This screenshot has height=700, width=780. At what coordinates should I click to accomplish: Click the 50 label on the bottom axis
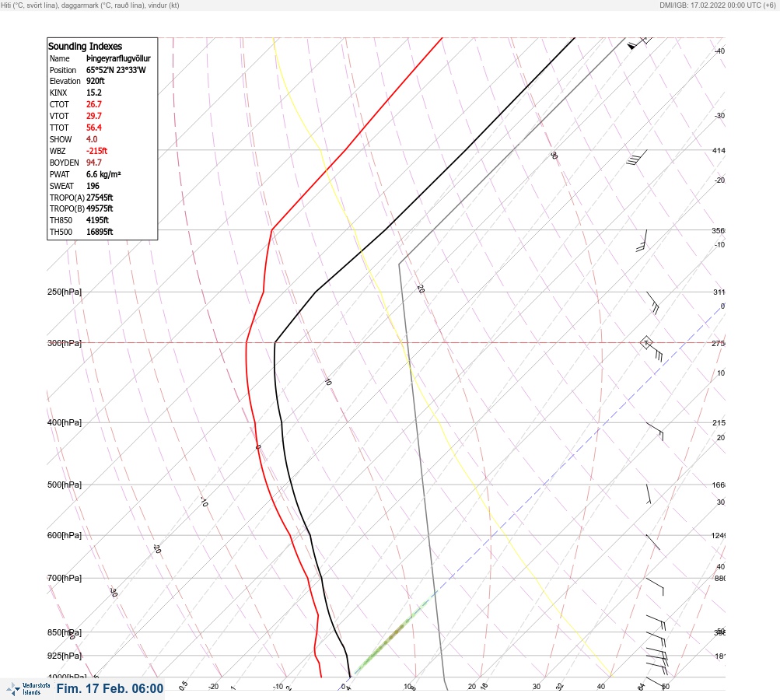(666, 687)
